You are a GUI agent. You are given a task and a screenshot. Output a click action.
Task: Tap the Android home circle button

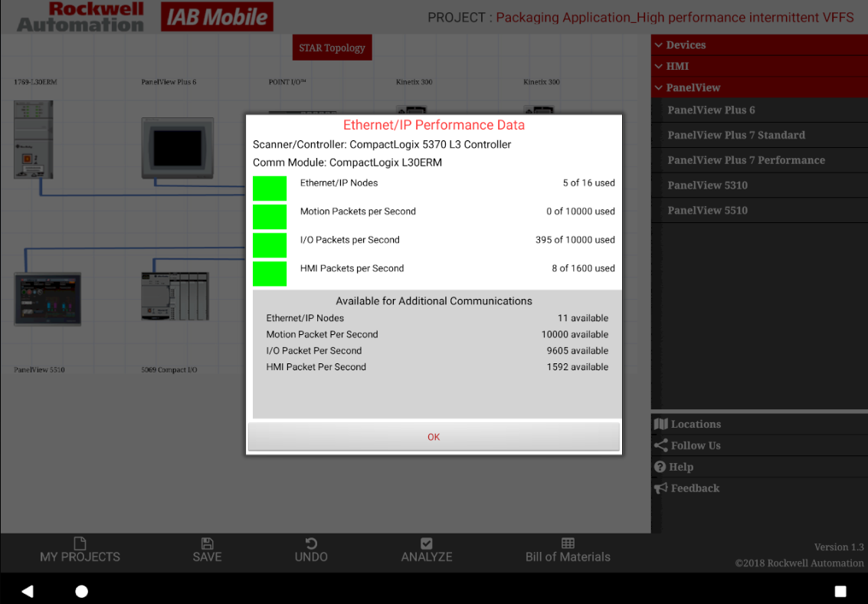click(81, 591)
